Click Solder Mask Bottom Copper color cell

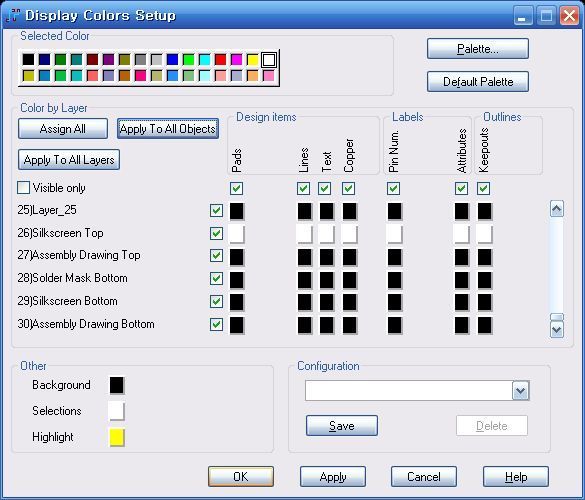(350, 280)
